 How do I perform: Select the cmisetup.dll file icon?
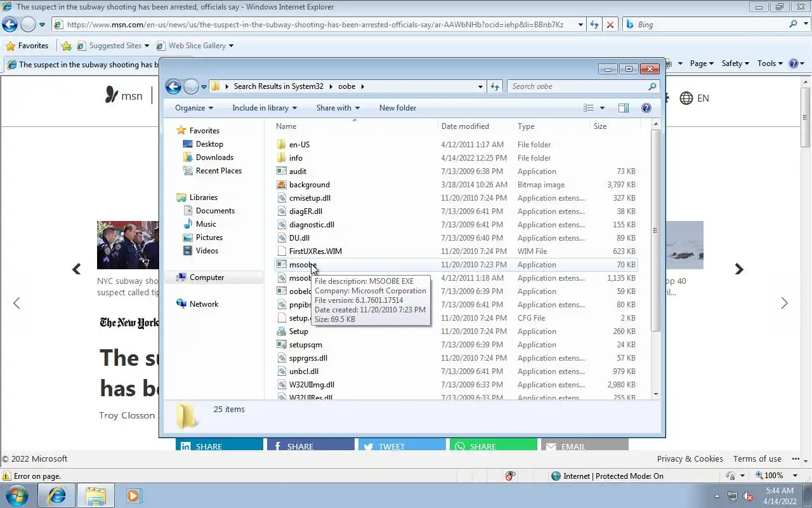(282, 198)
